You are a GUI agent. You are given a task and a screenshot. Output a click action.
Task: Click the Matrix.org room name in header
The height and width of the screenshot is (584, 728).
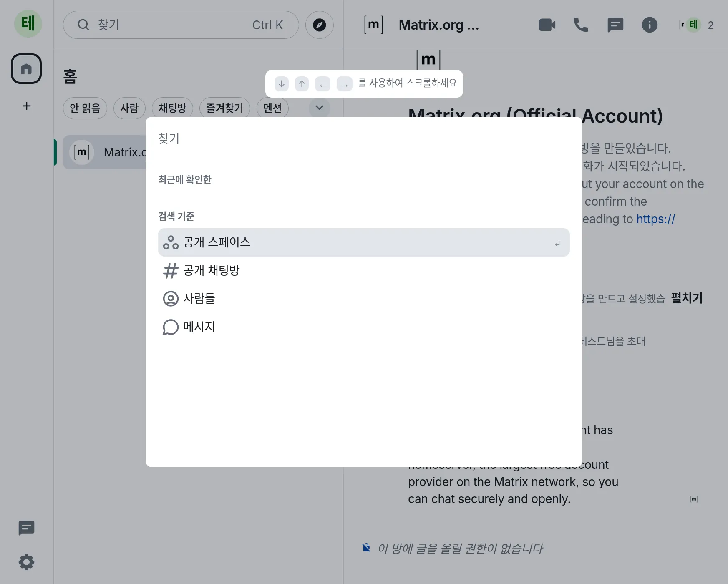tap(439, 25)
